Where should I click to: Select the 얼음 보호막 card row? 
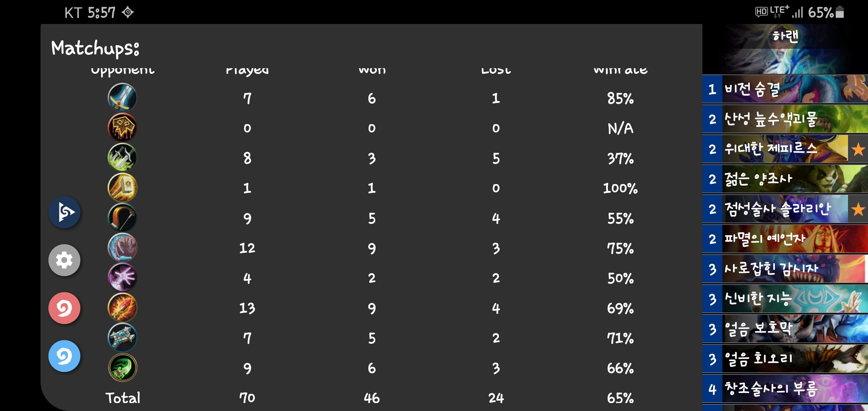click(785, 329)
